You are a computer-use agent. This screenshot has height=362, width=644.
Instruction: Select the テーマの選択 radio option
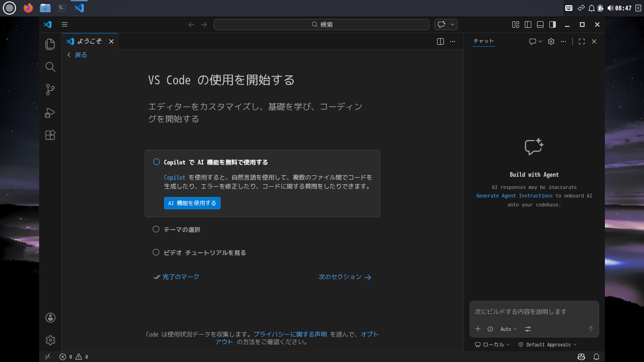156,229
